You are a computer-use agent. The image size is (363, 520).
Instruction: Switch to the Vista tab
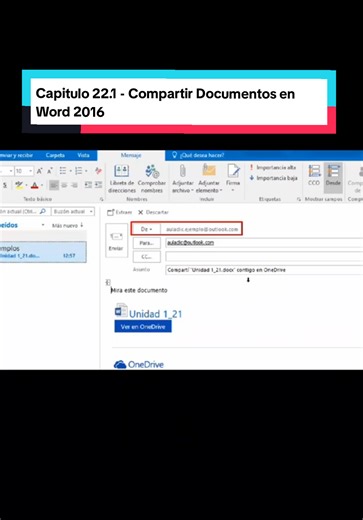coord(83,155)
